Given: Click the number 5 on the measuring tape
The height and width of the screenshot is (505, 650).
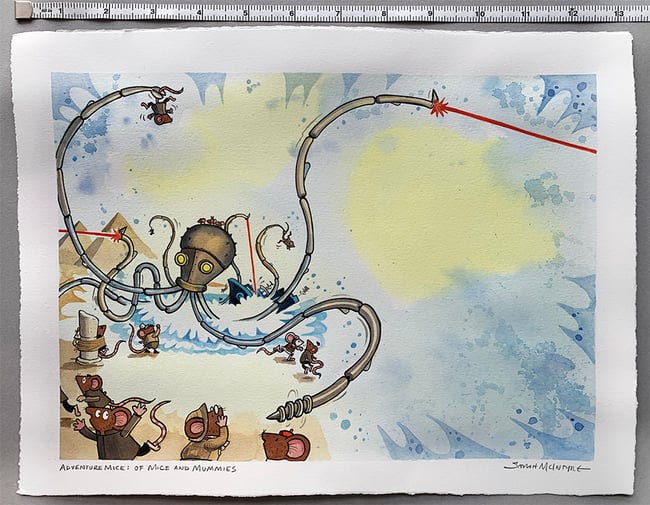Looking at the screenshot, I should coord(245,14).
